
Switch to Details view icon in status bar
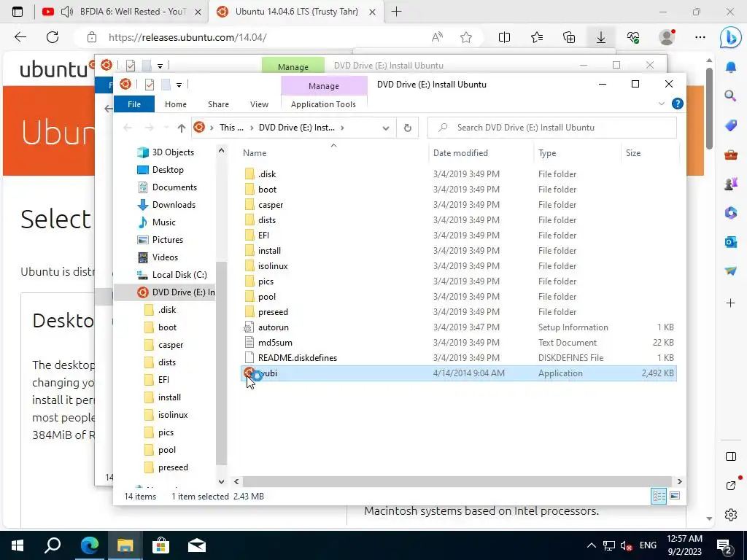(x=659, y=496)
